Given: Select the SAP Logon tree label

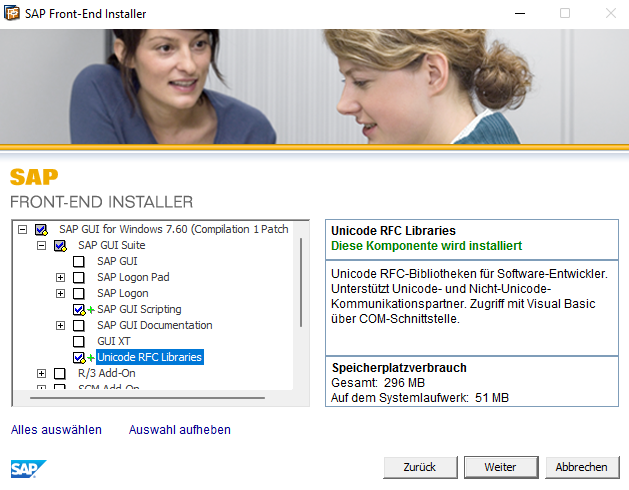Looking at the screenshot, I should [123, 293].
